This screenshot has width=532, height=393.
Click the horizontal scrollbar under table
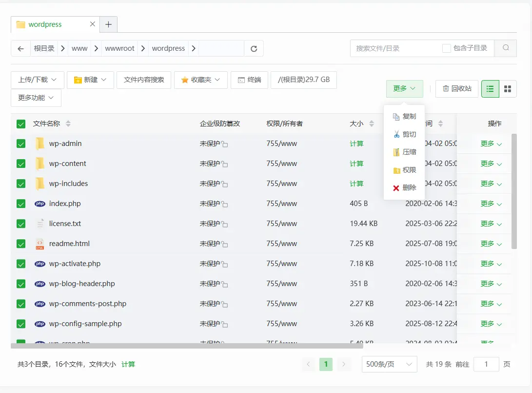[x=187, y=346]
